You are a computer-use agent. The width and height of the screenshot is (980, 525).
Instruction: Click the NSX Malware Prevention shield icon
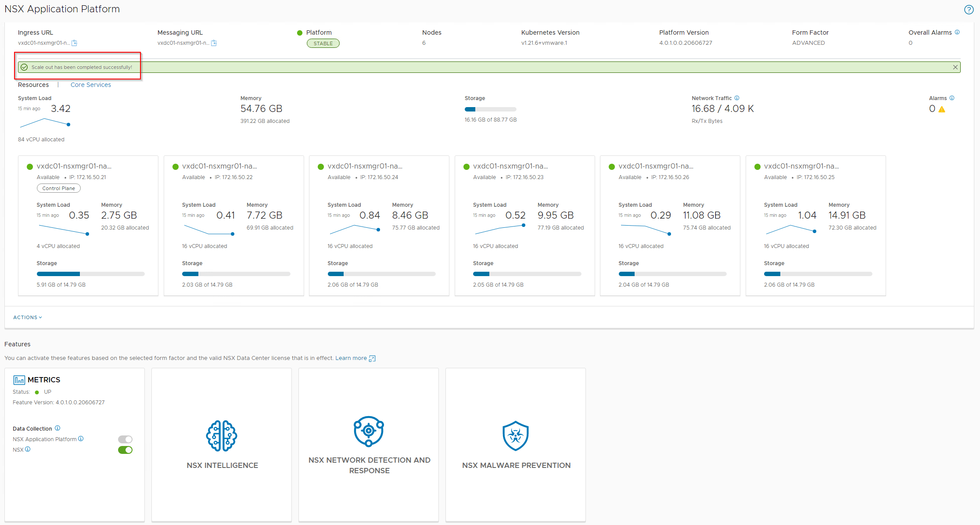[515, 435]
